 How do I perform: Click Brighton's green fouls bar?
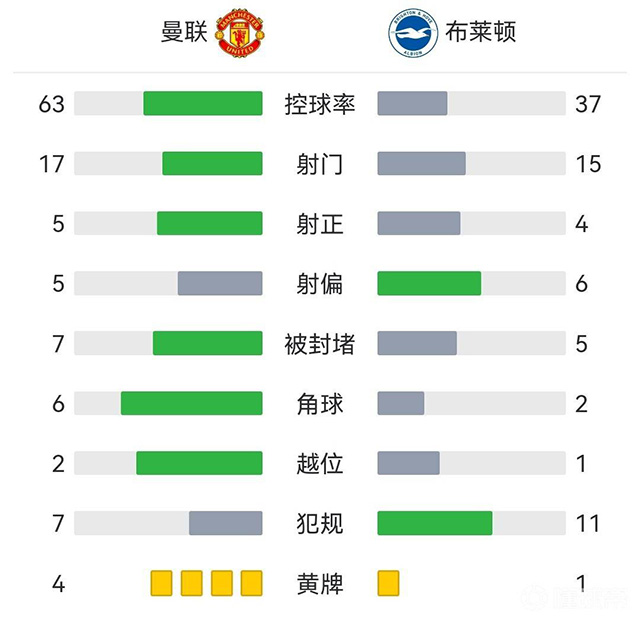435,523
